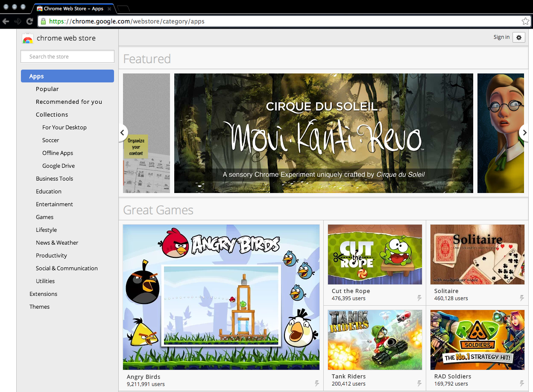The width and height of the screenshot is (533, 392).
Task: Open the Themes section
Action: (39, 307)
